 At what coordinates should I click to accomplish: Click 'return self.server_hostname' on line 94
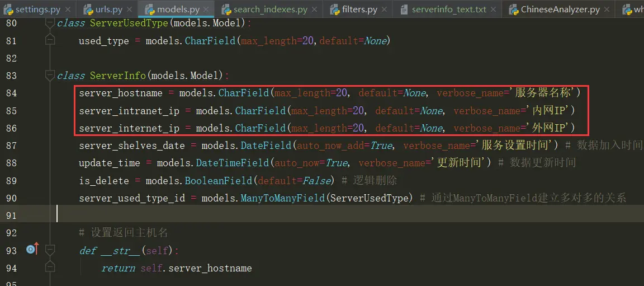pos(177,269)
